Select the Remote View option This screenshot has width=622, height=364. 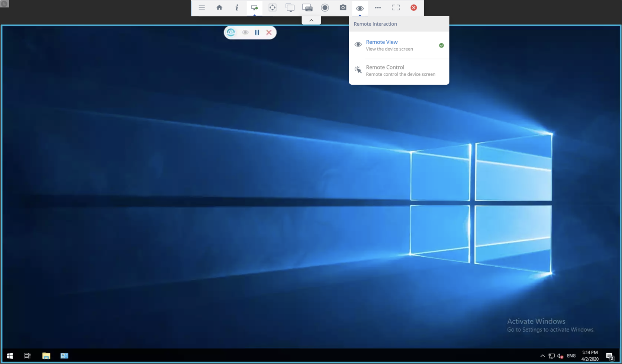(x=399, y=45)
